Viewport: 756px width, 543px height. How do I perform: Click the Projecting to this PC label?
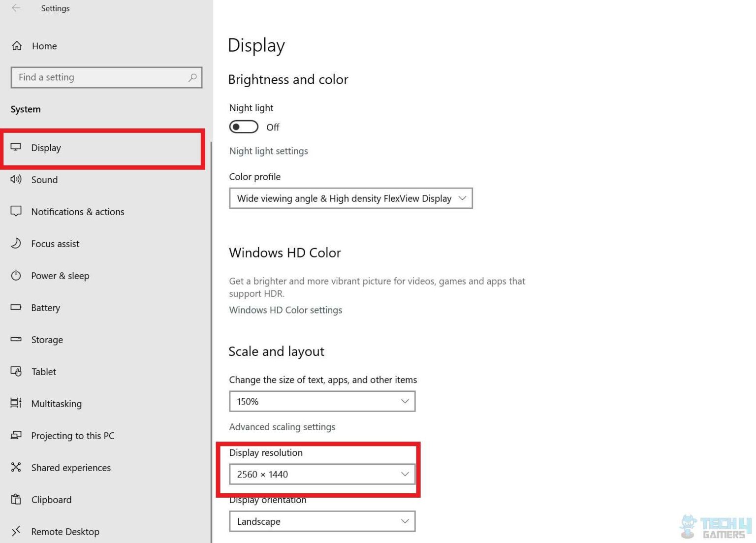72,436
